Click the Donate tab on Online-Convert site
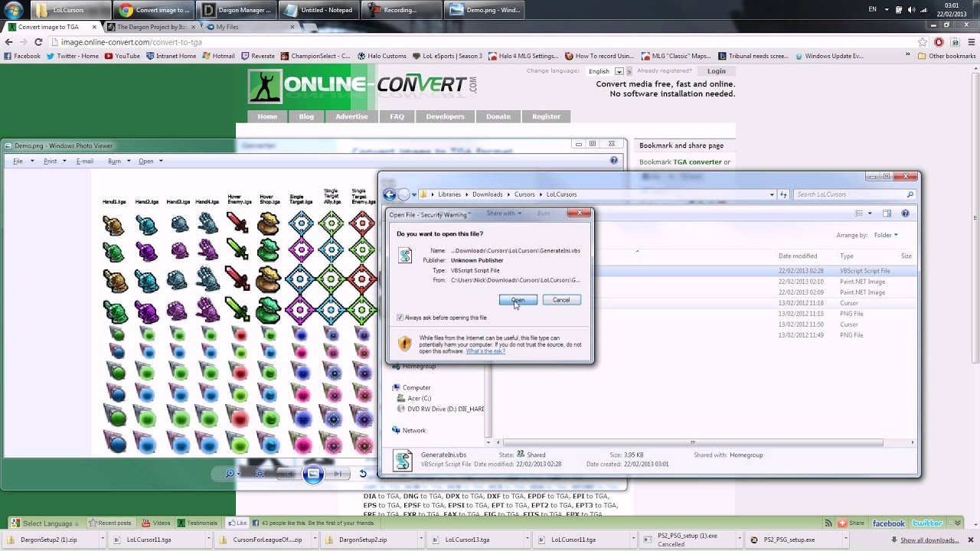This screenshot has height=551, width=980. [x=498, y=116]
